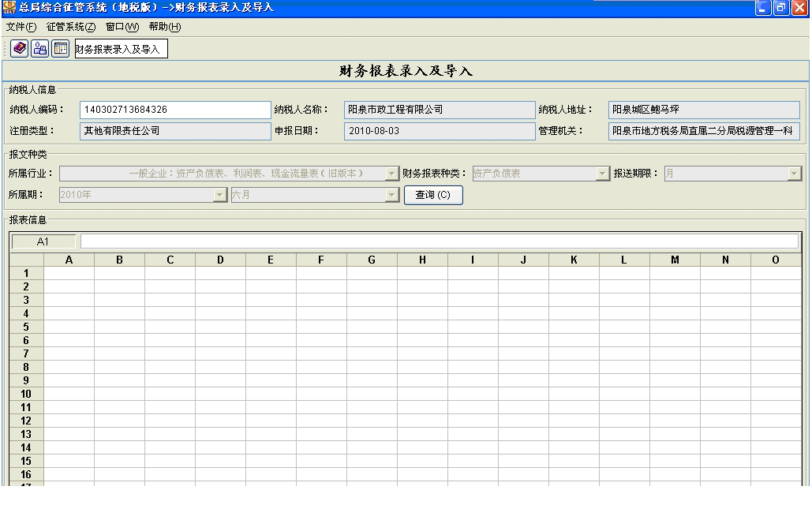The height and width of the screenshot is (505, 812).
Task: Expand the 财务报表种类 dropdown
Action: click(x=602, y=174)
